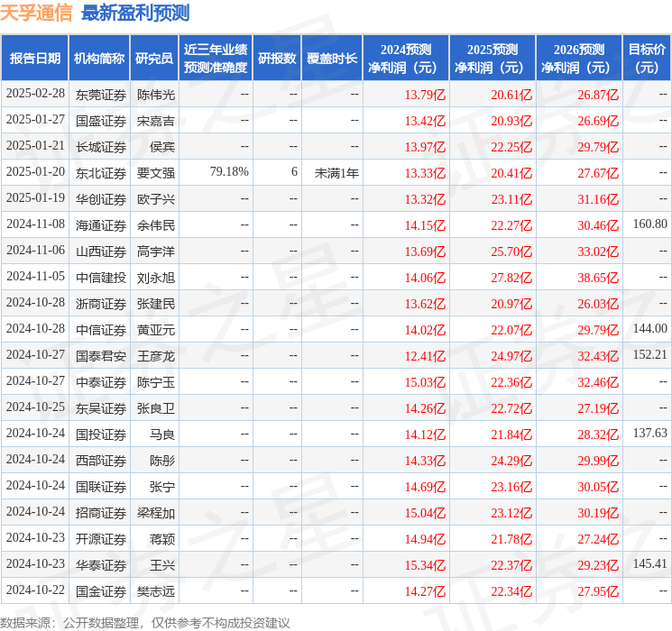Select value 30.05亿 in 国联证券 row

[x=598, y=487]
